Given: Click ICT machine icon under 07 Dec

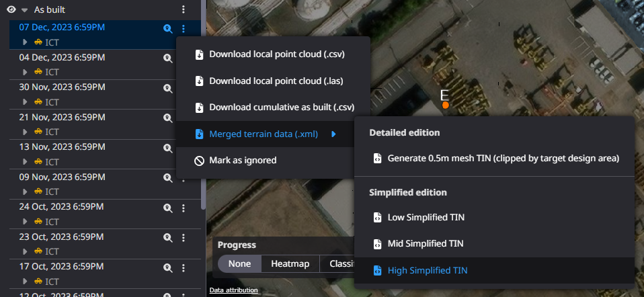Looking at the screenshot, I should point(38,42).
